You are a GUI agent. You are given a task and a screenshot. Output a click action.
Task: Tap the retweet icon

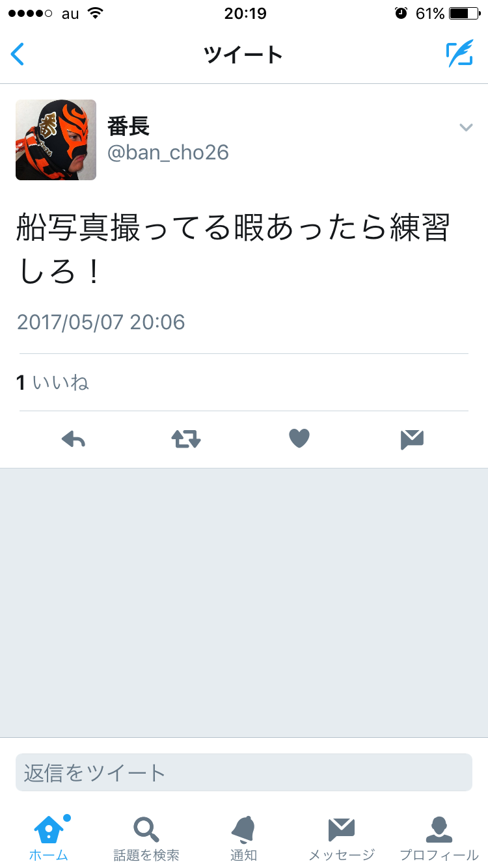coord(186,440)
